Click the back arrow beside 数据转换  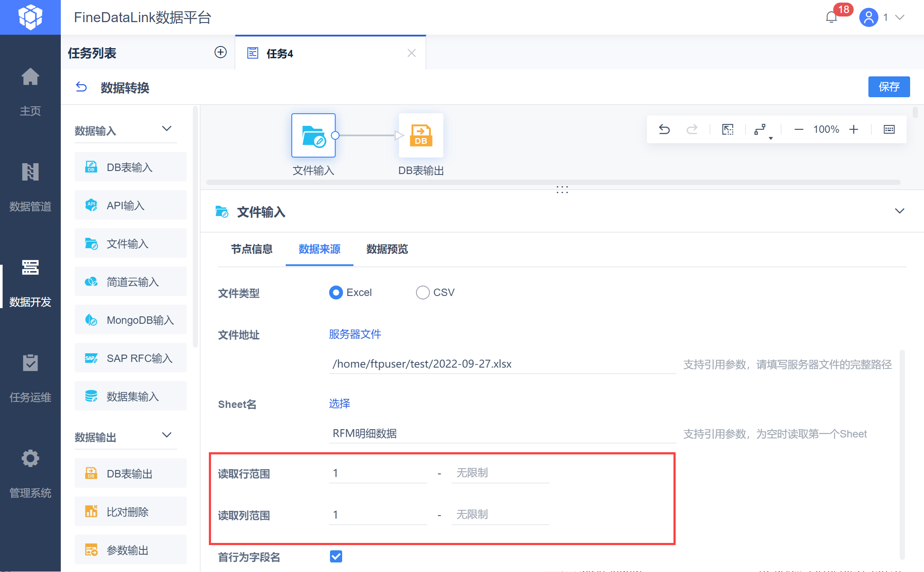coord(82,87)
